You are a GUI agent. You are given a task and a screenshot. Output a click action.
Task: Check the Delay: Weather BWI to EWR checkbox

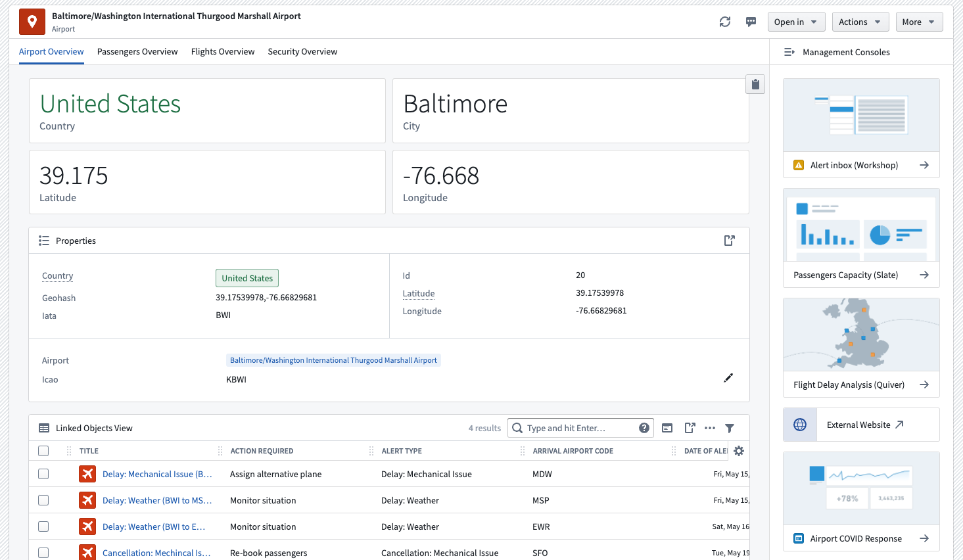tap(43, 526)
